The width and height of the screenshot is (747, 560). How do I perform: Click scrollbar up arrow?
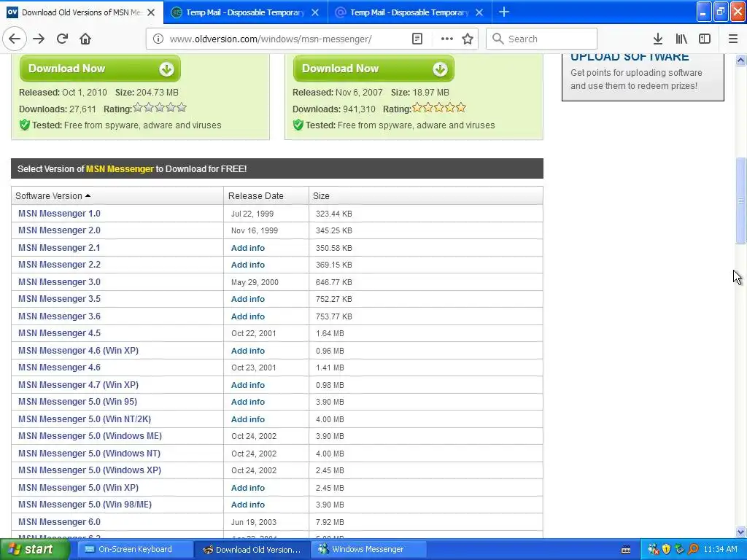coord(740,60)
